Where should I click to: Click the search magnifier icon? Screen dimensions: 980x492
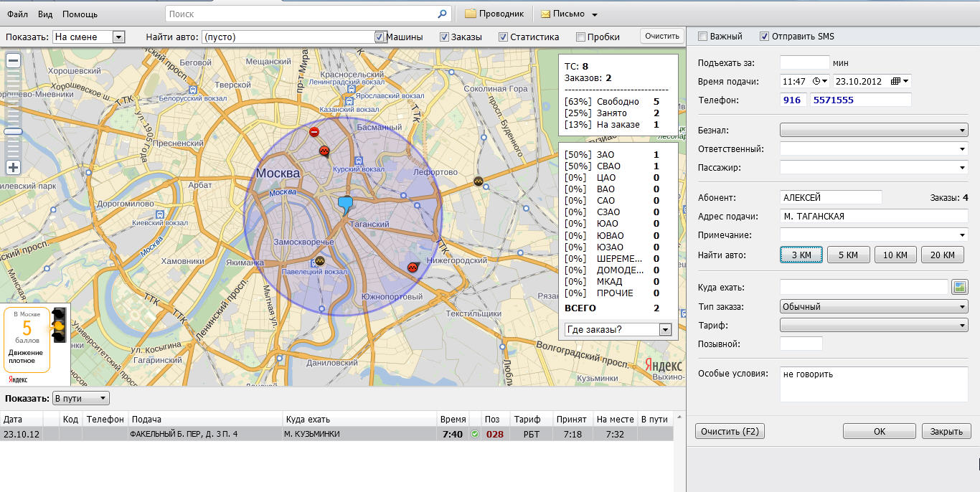point(442,14)
